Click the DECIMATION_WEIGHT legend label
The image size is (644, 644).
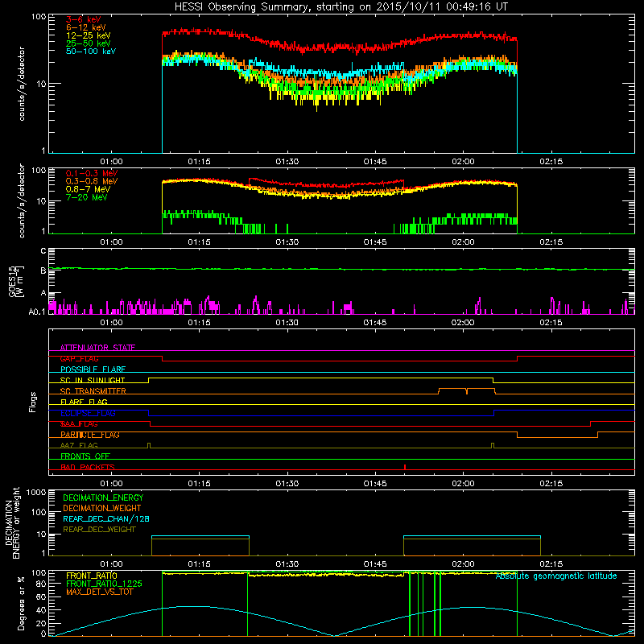pos(102,508)
